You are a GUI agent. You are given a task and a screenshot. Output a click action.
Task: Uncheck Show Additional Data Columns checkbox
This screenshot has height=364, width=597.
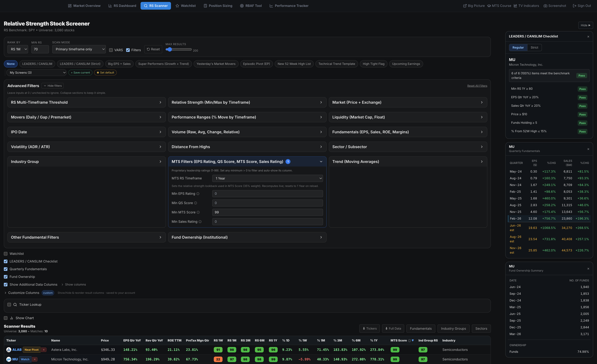tap(5, 284)
